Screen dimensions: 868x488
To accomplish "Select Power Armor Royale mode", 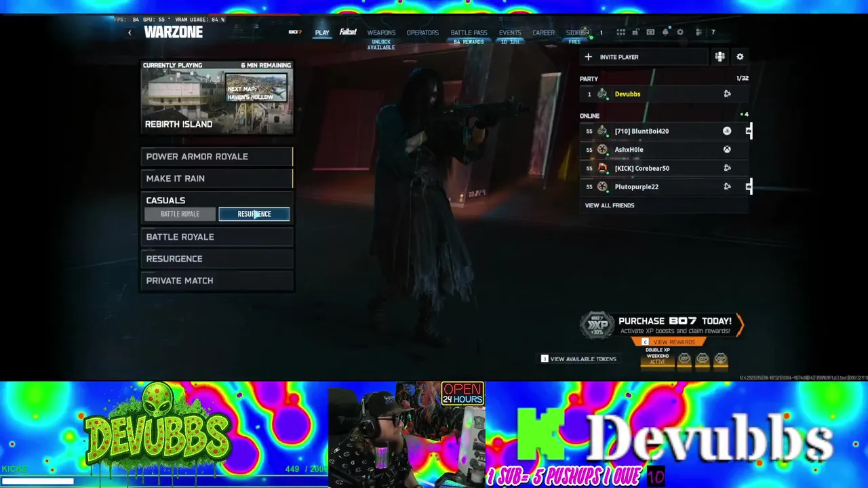I will point(217,157).
